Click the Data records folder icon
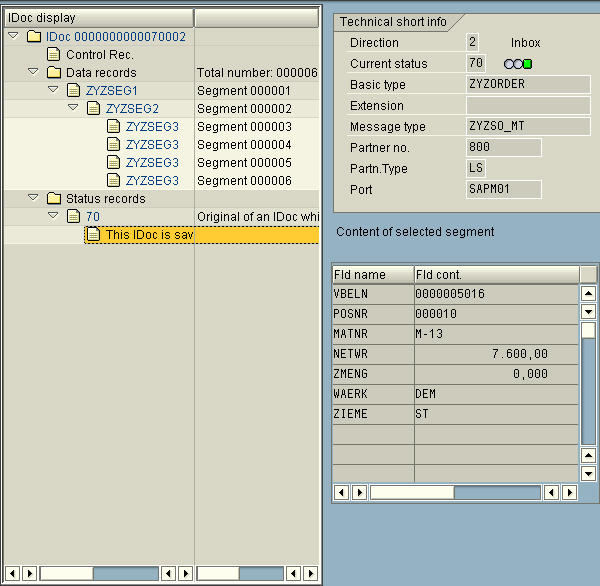 coord(53,73)
